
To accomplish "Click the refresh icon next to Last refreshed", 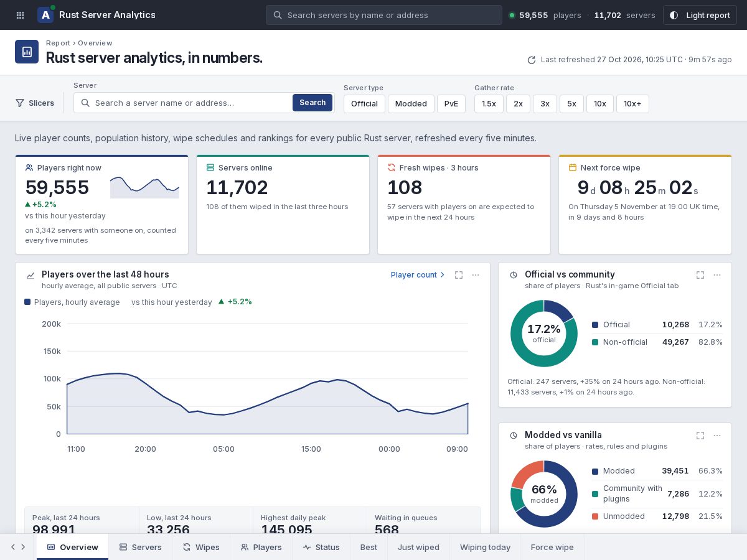I will tap(532, 60).
